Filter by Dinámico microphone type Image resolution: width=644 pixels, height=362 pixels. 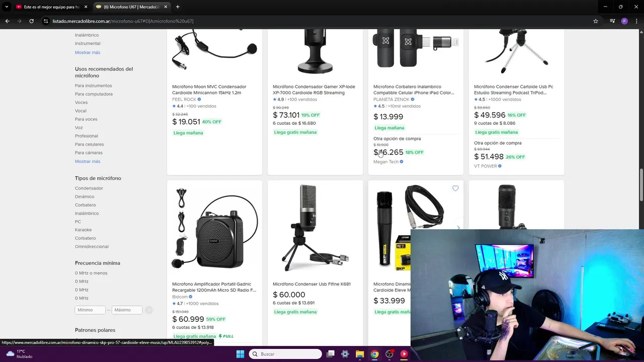coord(85,197)
